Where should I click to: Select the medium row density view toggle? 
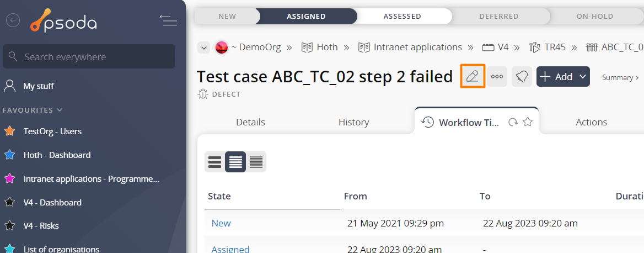point(235,162)
